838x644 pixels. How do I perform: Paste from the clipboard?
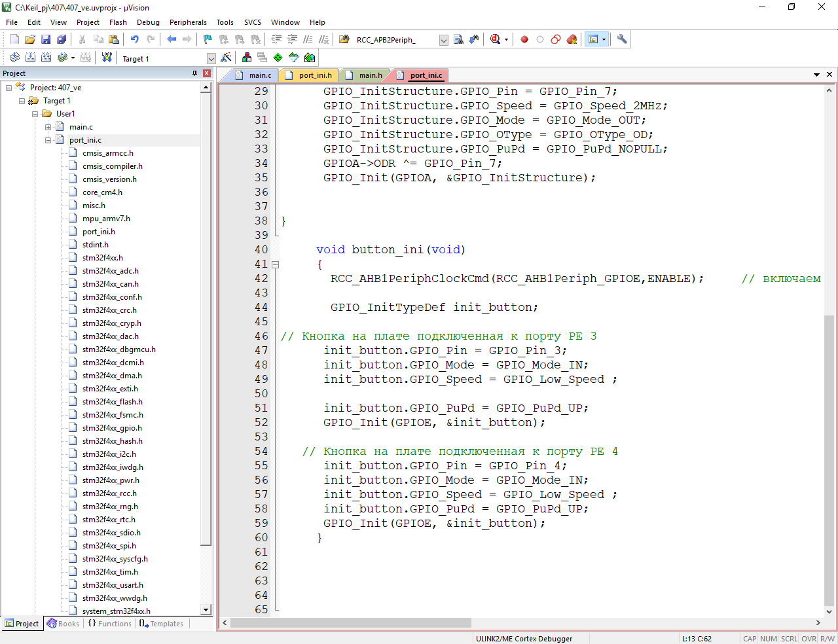click(x=114, y=39)
